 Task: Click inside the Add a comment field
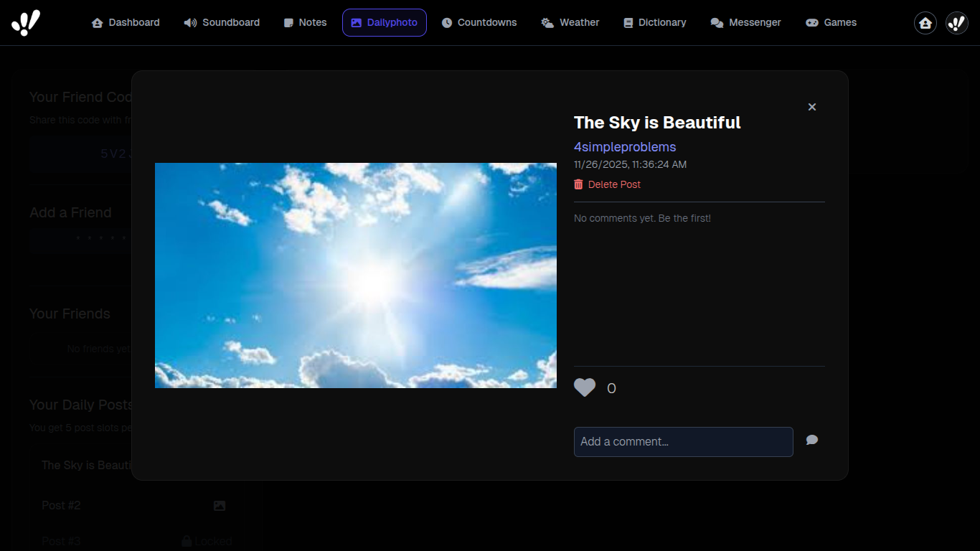coord(682,441)
